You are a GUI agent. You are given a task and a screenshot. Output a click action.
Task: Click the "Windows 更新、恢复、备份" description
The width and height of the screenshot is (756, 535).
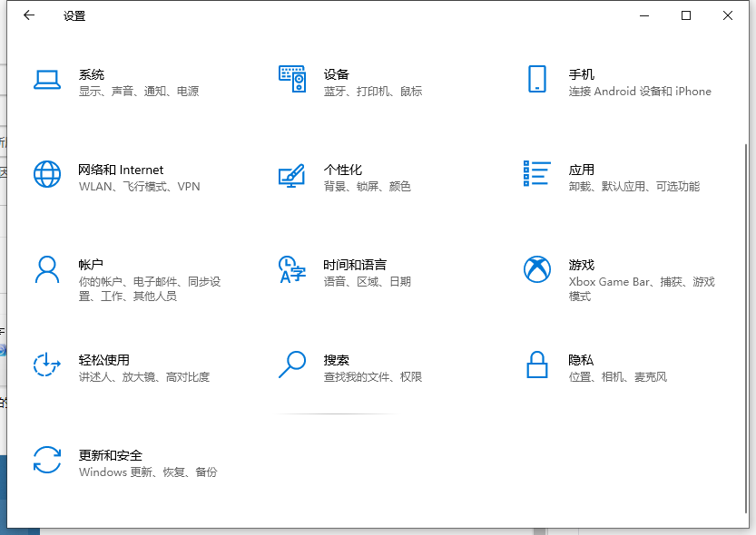[x=148, y=472]
